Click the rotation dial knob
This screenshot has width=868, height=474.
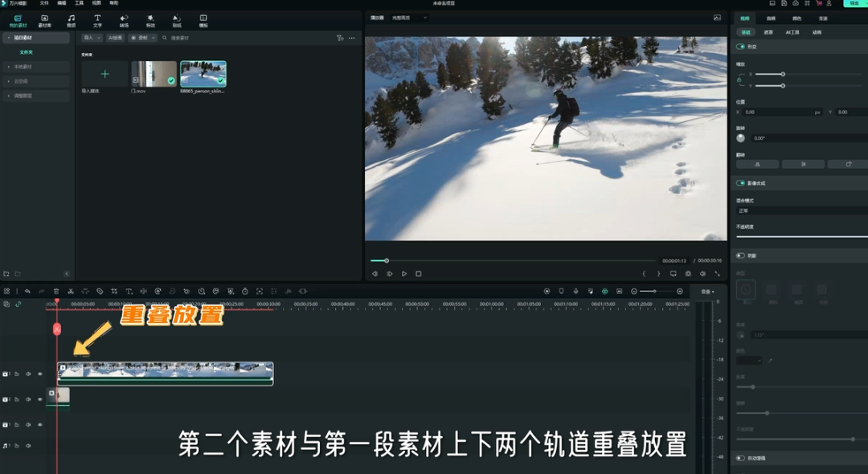[741, 138]
